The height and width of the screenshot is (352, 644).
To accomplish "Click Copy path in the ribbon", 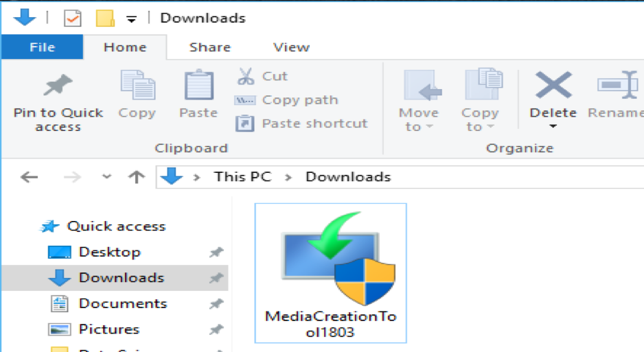I will click(x=287, y=100).
